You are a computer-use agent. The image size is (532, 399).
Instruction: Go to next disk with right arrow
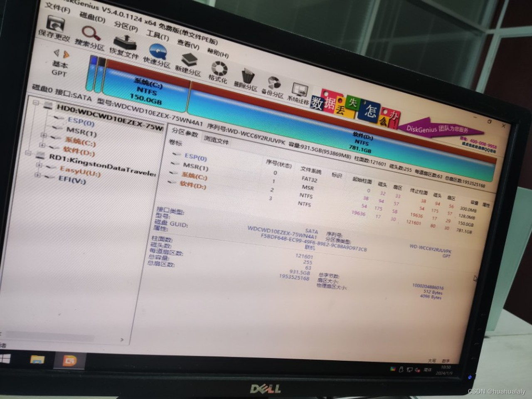pyautogui.click(x=66, y=54)
